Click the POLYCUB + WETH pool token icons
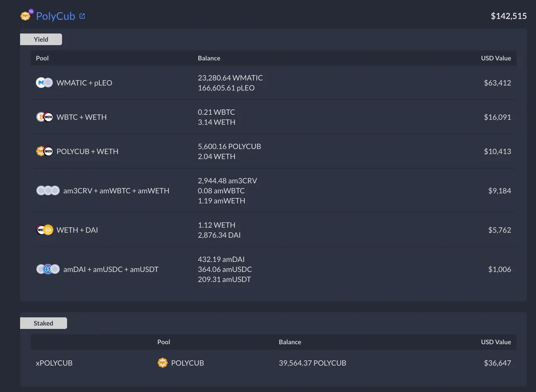Image resolution: width=536 pixels, height=392 pixels. (x=44, y=151)
